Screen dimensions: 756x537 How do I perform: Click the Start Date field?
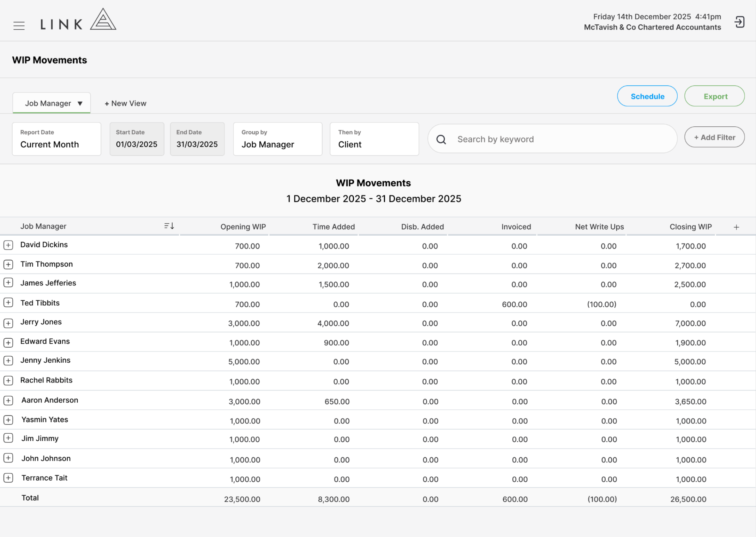coord(137,139)
